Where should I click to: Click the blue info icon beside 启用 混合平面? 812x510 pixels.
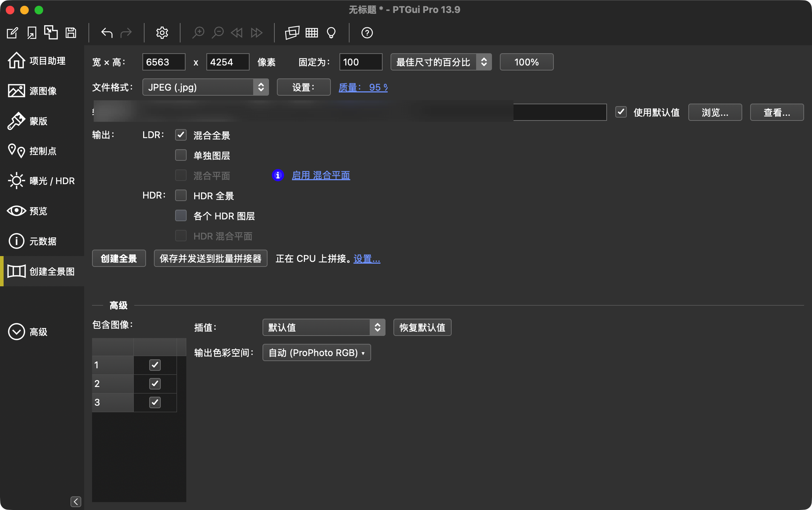278,175
